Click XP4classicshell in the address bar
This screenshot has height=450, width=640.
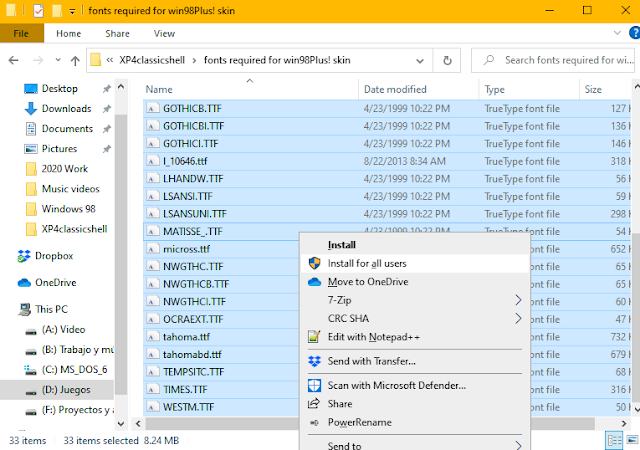(x=152, y=60)
